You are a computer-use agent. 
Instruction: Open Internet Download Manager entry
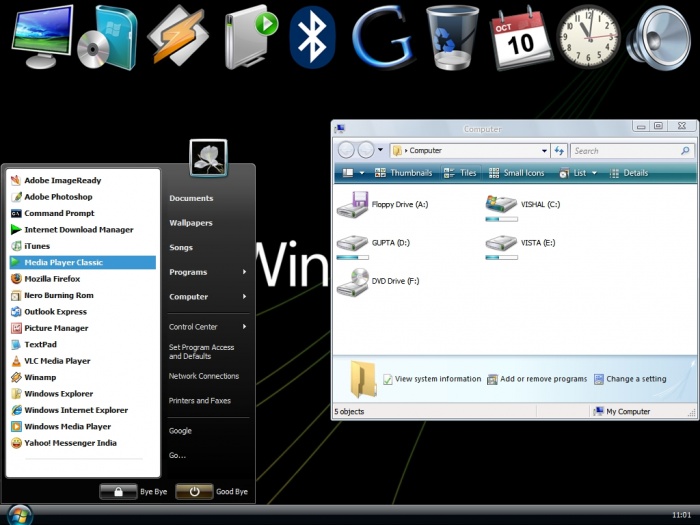(83, 229)
